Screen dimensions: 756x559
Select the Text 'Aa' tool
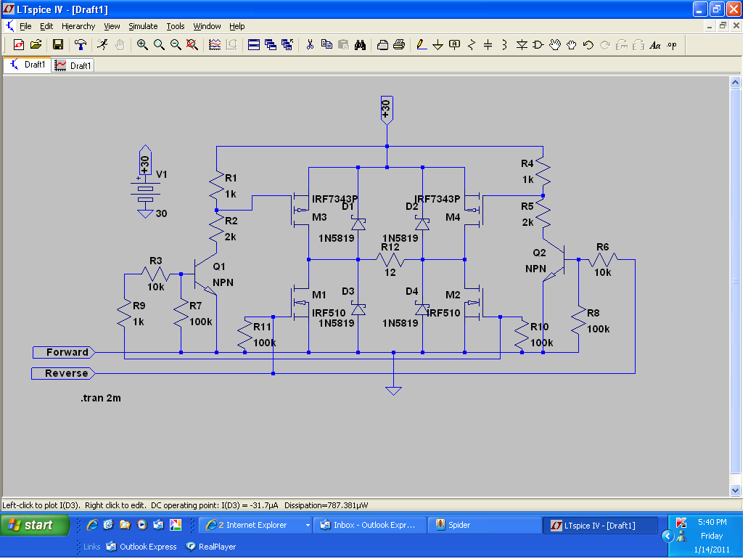tap(654, 45)
